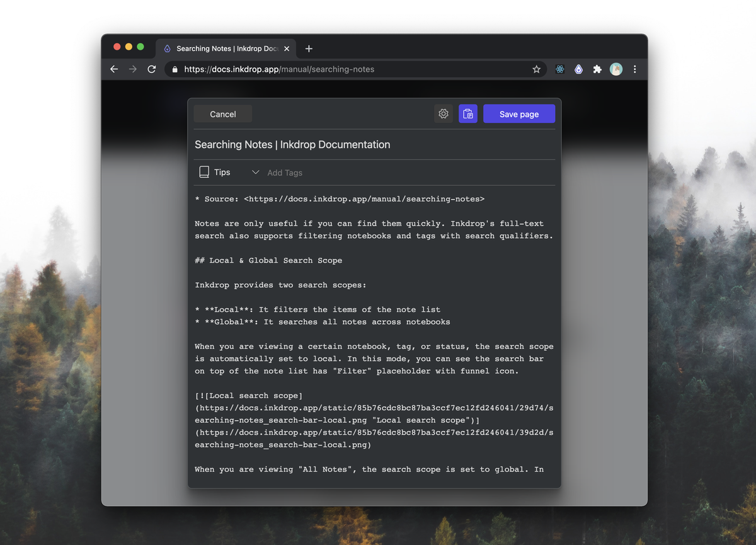This screenshot has height=545, width=756.
Task: Open the React DevTools extension icon
Action: click(559, 69)
